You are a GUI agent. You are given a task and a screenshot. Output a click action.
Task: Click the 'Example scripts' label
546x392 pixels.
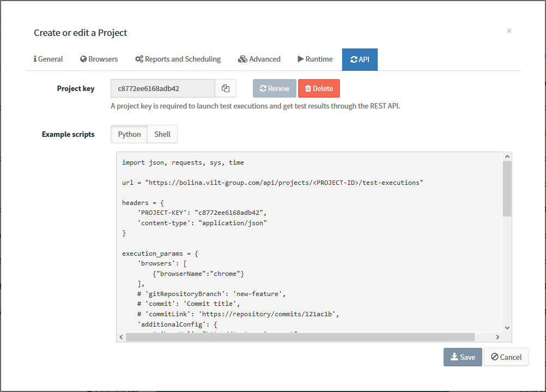point(68,134)
